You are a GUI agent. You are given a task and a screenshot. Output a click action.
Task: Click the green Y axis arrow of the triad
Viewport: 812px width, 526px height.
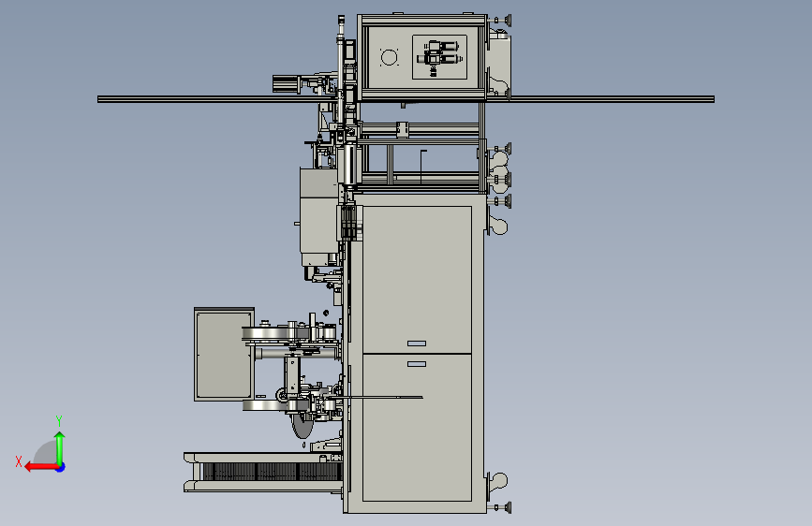[60, 447]
